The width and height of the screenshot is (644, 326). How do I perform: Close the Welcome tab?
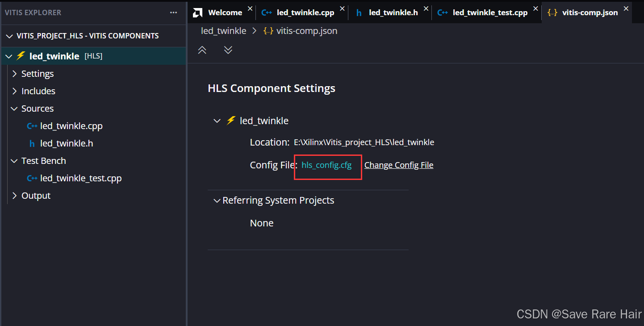[x=250, y=8]
